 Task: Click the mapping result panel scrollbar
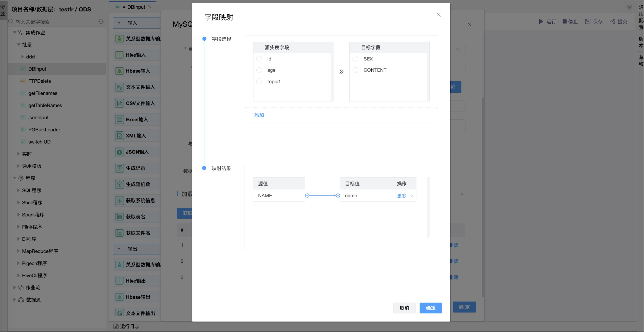(428, 207)
